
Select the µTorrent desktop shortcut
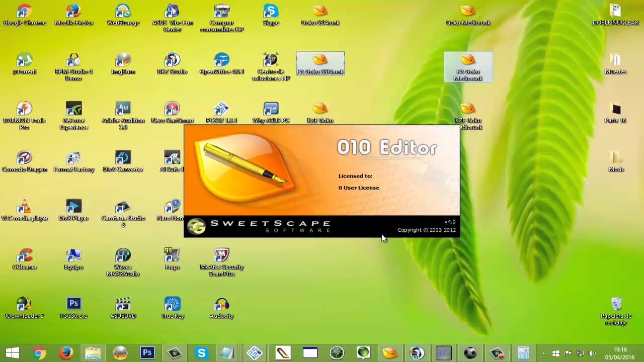24,63
